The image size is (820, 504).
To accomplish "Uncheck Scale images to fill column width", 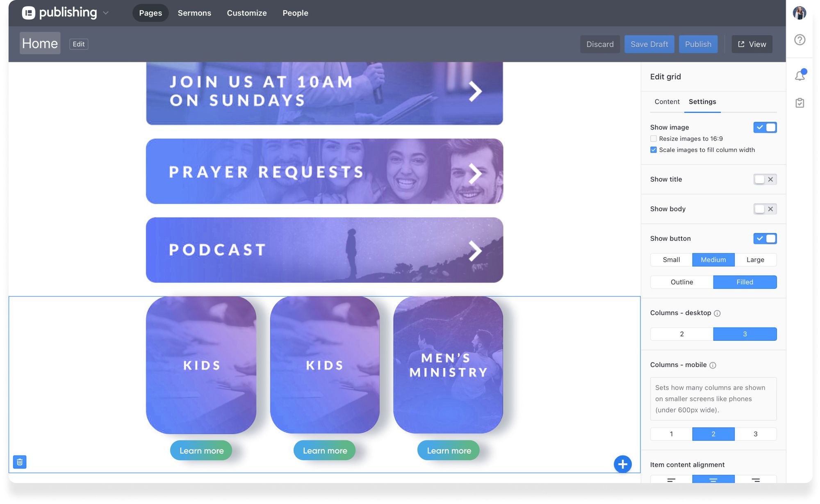I will [654, 150].
